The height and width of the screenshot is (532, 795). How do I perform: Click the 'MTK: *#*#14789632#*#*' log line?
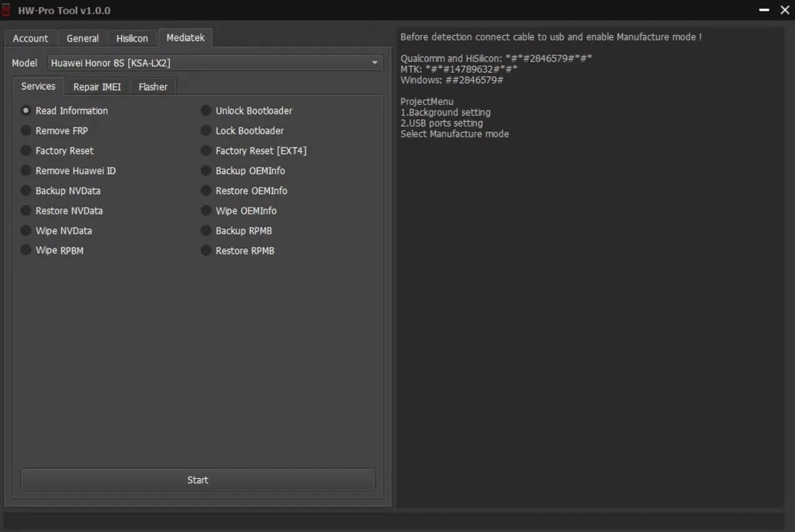coord(459,70)
